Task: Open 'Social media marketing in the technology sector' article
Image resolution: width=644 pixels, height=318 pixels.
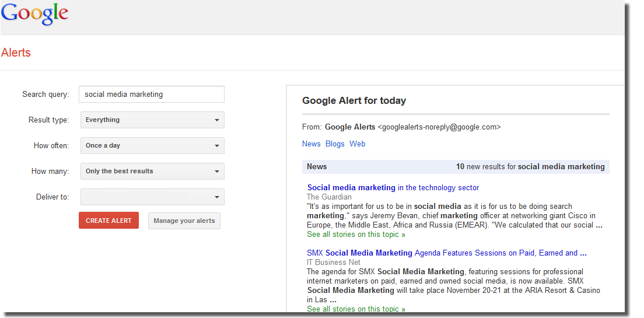Action: 393,187
